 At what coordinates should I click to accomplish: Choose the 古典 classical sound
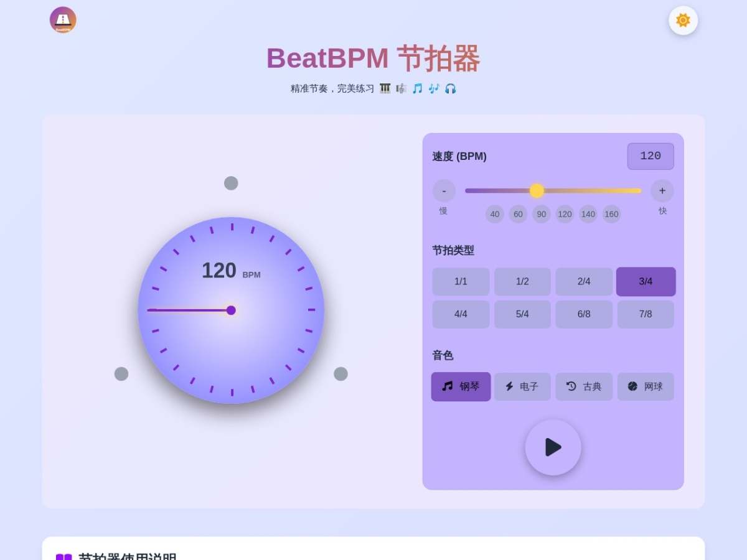[x=584, y=386]
